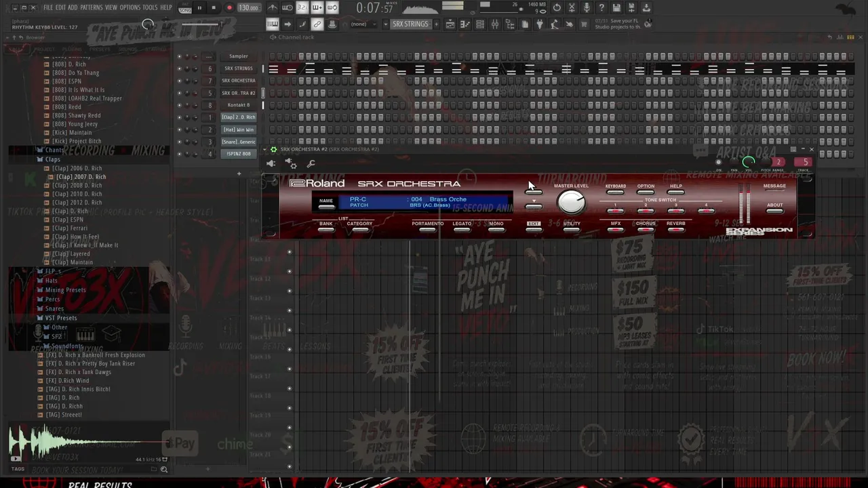Click the save new version icon

(x=631, y=7)
